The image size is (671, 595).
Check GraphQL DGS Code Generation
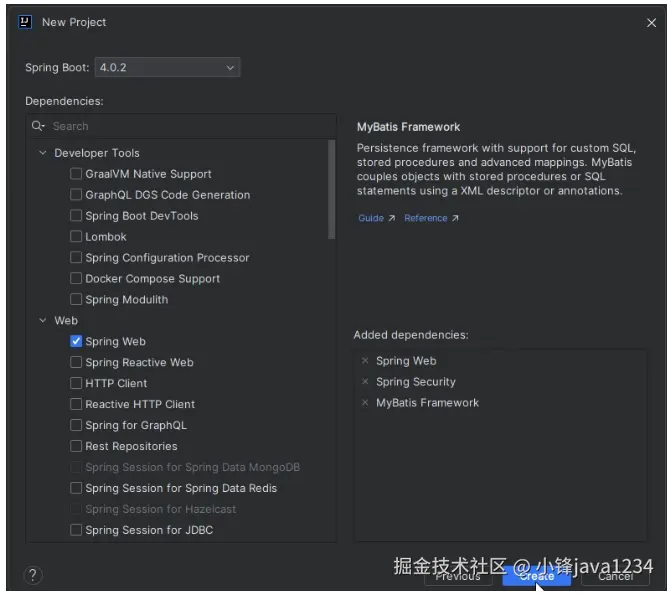click(x=76, y=195)
